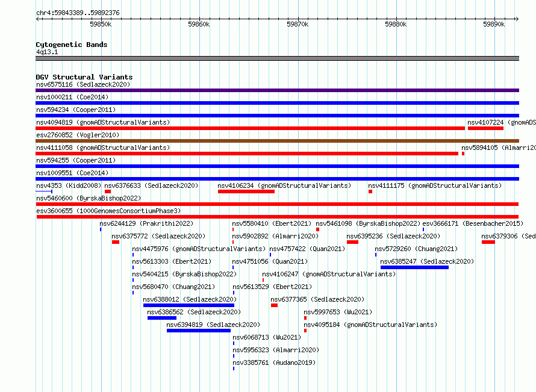The height and width of the screenshot is (392, 536).
Task: Open the nsv1009551 (Coe2014) label
Action: [x=72, y=173]
